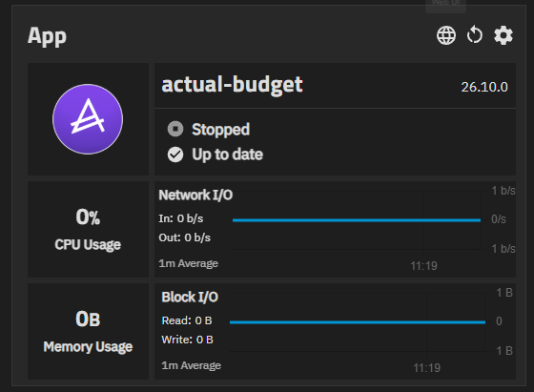Open the Web UI globe icon
Screen dimensions: 534x392
click(x=446, y=35)
